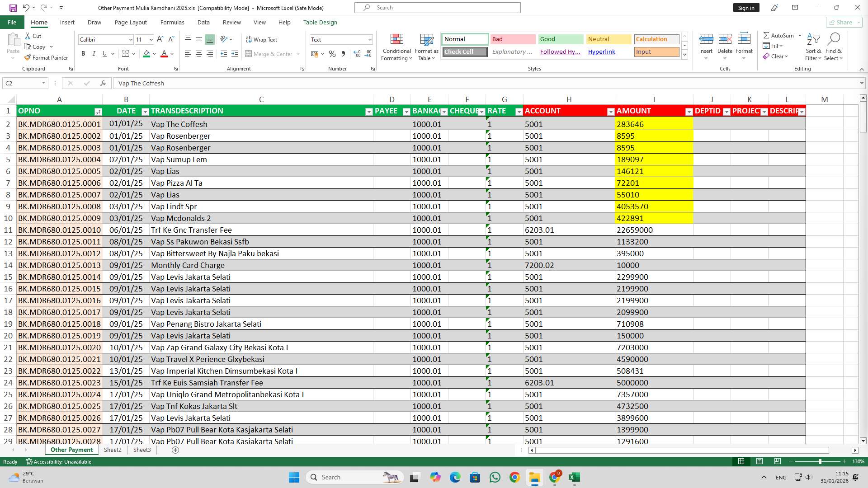
Task: Open the AMOUNT column filter dropdown
Action: point(689,112)
